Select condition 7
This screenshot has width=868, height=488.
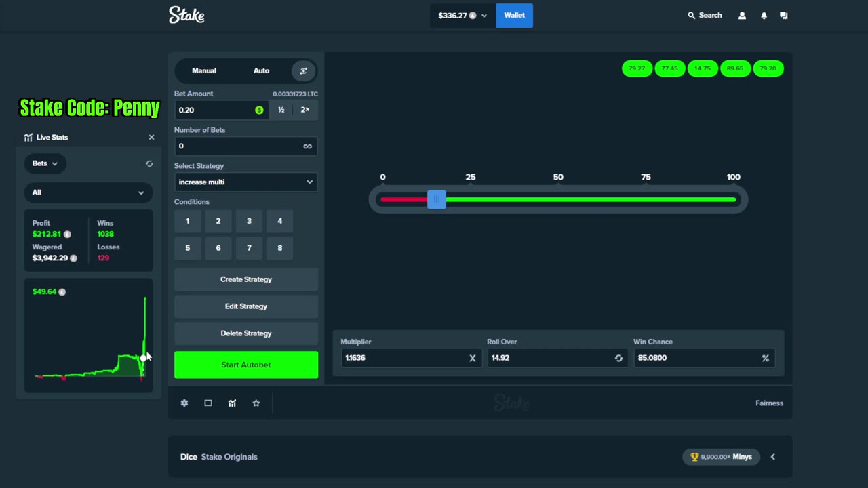point(249,248)
